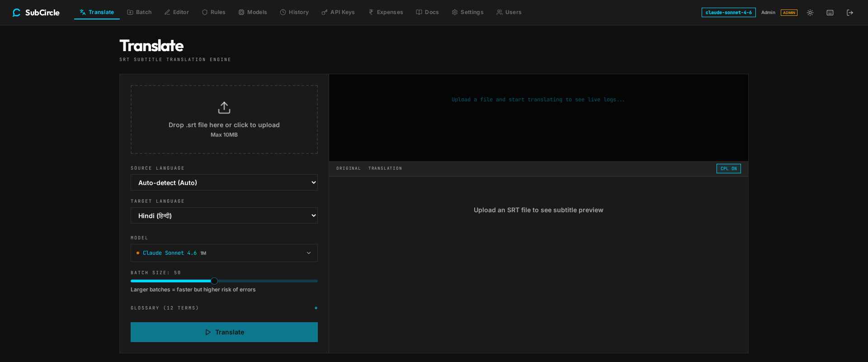
Task: Click the drop .srt file upload area
Action: pos(224,119)
